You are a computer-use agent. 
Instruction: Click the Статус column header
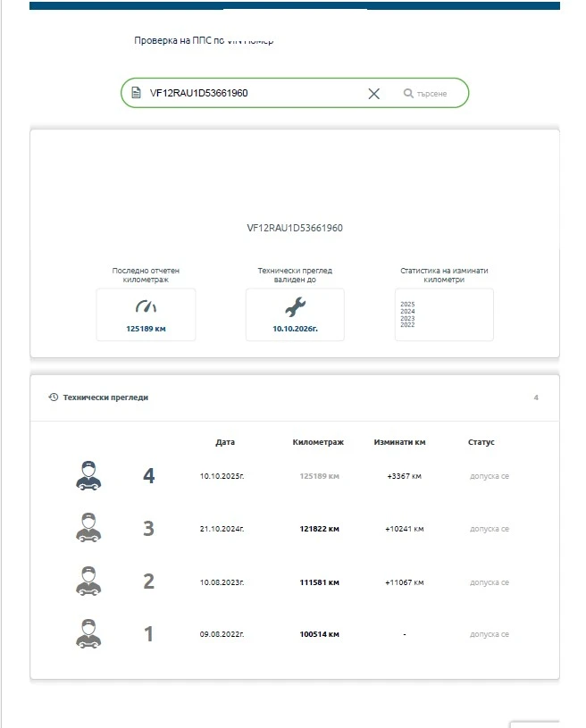(x=481, y=442)
